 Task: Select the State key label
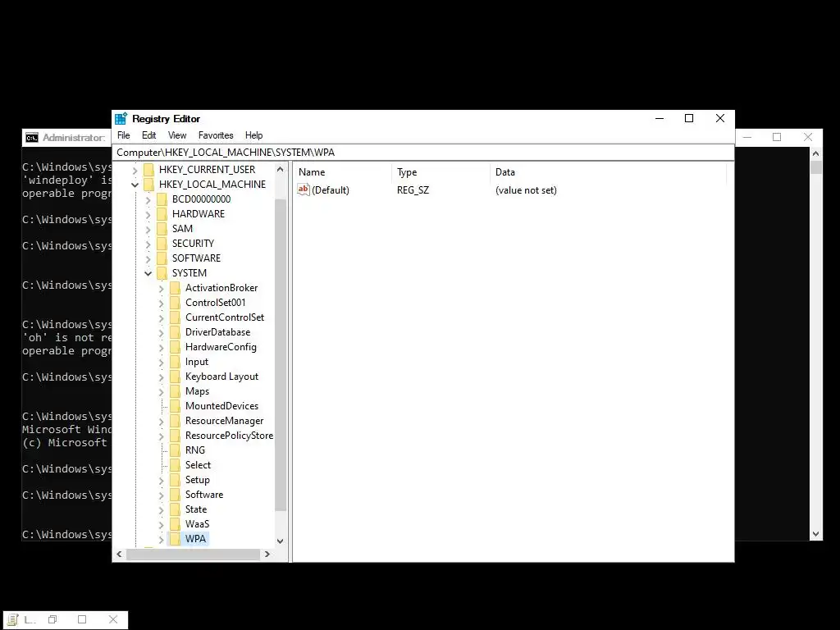coord(196,509)
